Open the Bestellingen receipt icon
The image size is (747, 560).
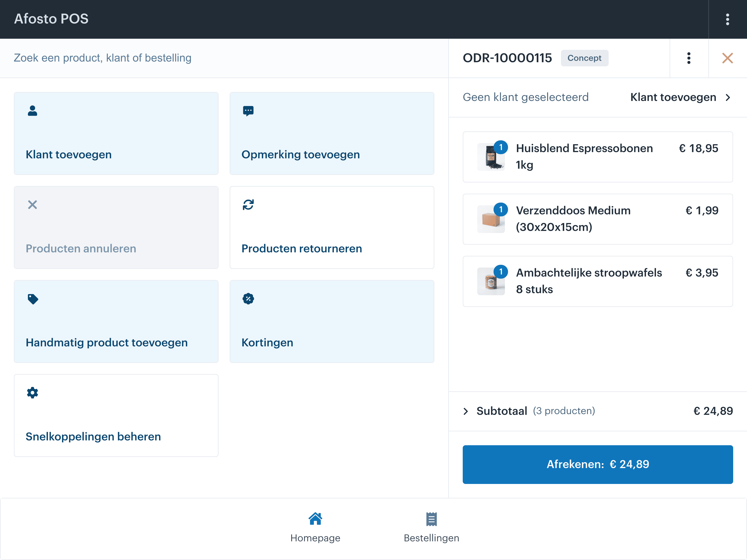(431, 519)
